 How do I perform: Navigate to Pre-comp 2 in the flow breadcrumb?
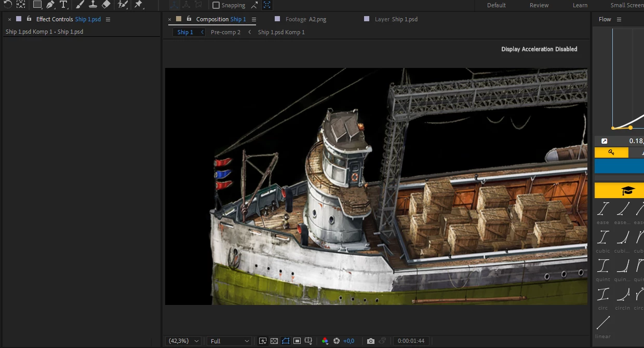225,32
